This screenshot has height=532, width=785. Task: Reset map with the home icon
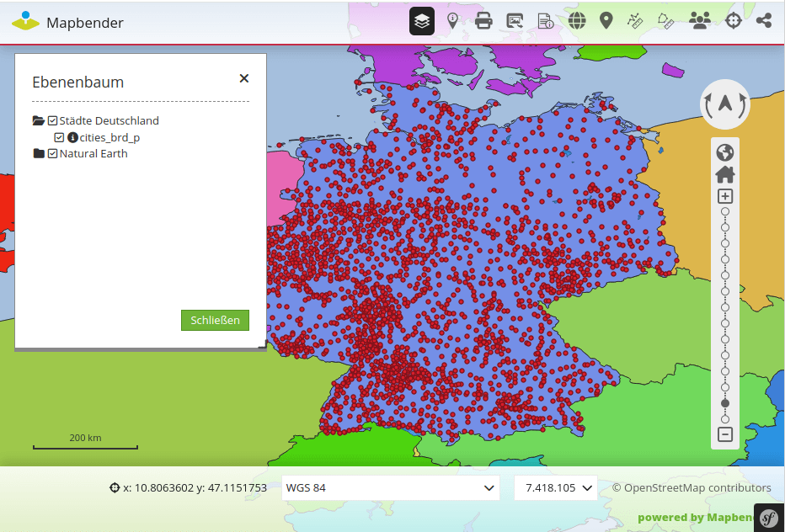pos(724,174)
